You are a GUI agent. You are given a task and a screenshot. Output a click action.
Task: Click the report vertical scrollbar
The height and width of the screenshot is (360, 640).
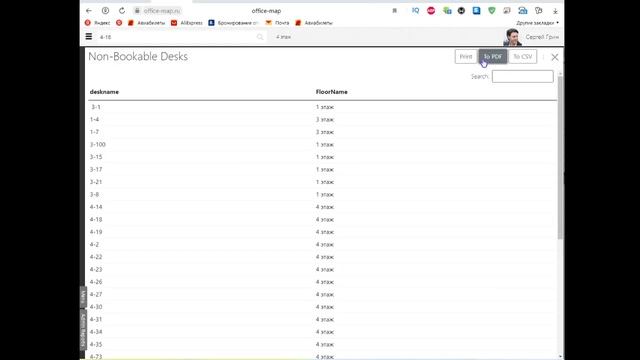tap(560, 157)
